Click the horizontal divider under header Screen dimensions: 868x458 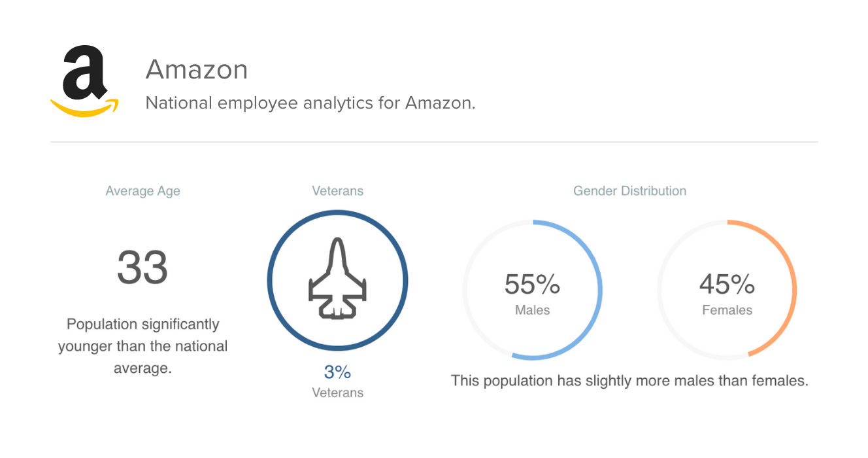[x=434, y=141]
